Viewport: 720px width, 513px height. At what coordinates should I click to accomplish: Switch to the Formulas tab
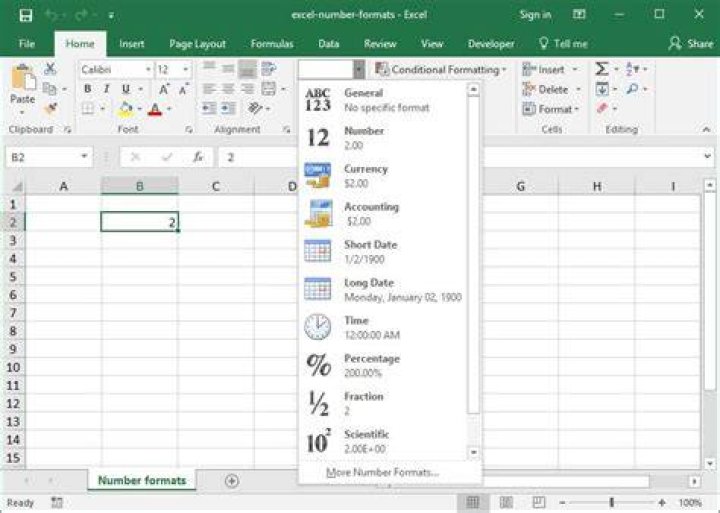[272, 44]
